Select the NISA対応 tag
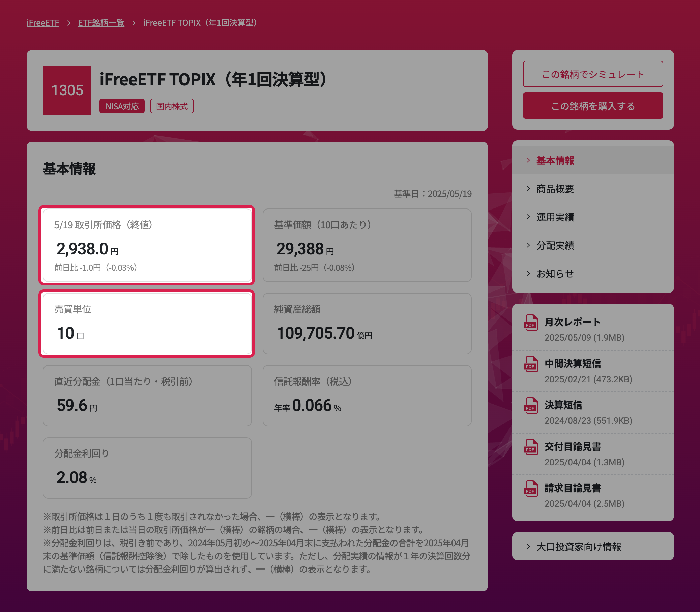This screenshot has height=612, width=700. click(122, 106)
